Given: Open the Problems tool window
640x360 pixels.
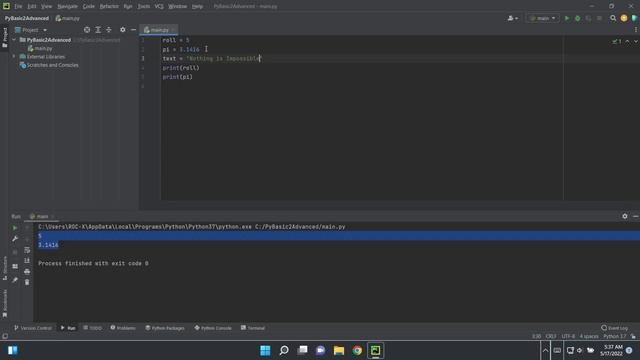Looking at the screenshot, I should point(123,328).
